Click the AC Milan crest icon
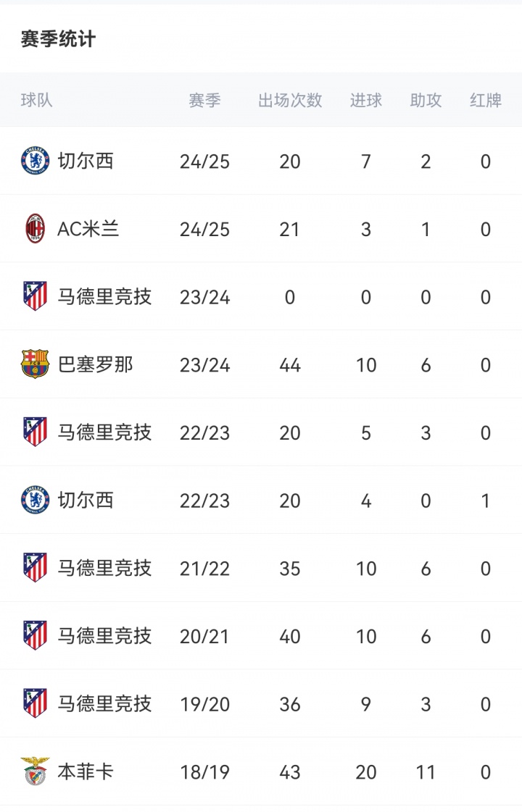Viewport: 522px width, 812px height. click(x=35, y=229)
